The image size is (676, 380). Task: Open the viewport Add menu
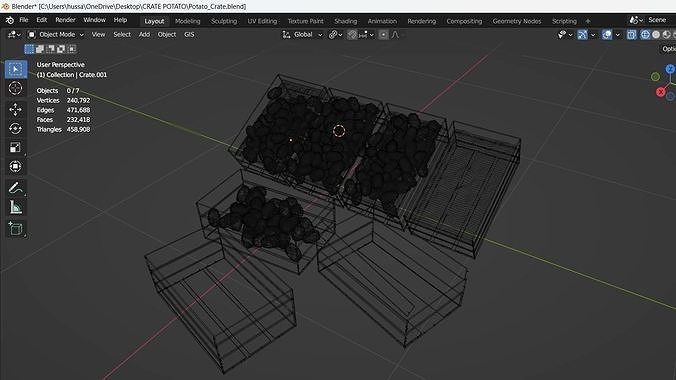click(144, 35)
